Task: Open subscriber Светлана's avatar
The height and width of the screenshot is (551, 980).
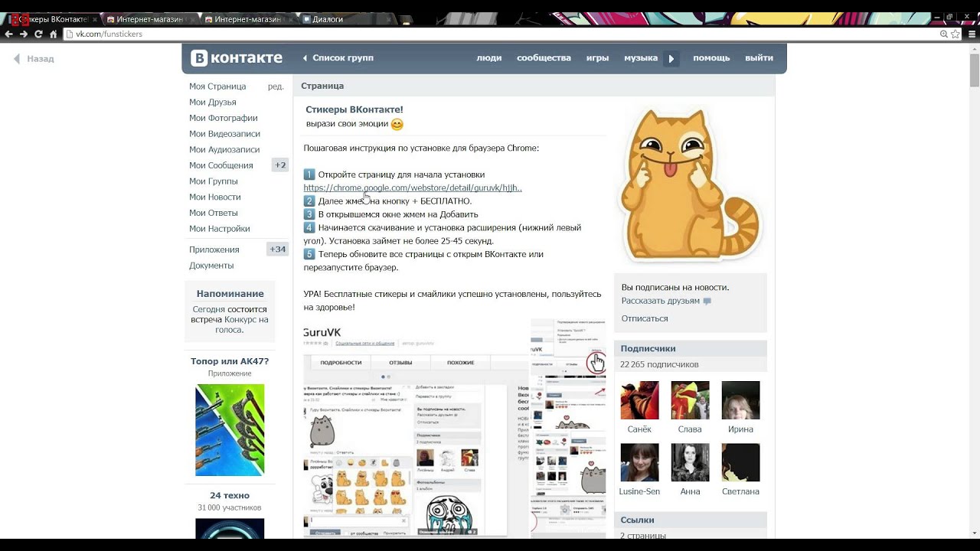Action: (740, 462)
